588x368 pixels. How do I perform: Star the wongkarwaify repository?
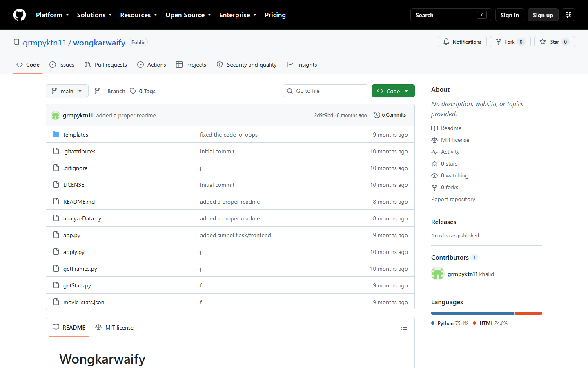554,42
